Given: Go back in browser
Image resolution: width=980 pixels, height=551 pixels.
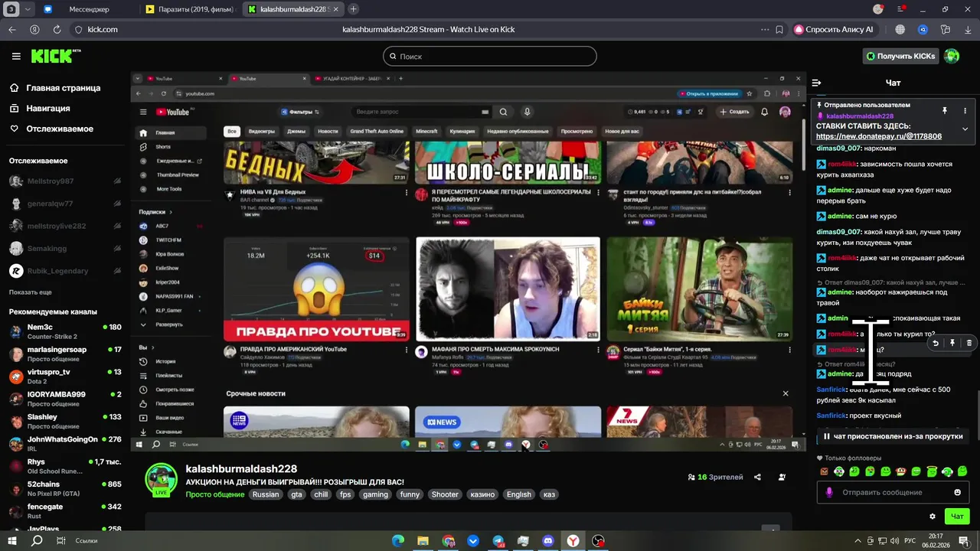Looking at the screenshot, I should coord(11,29).
